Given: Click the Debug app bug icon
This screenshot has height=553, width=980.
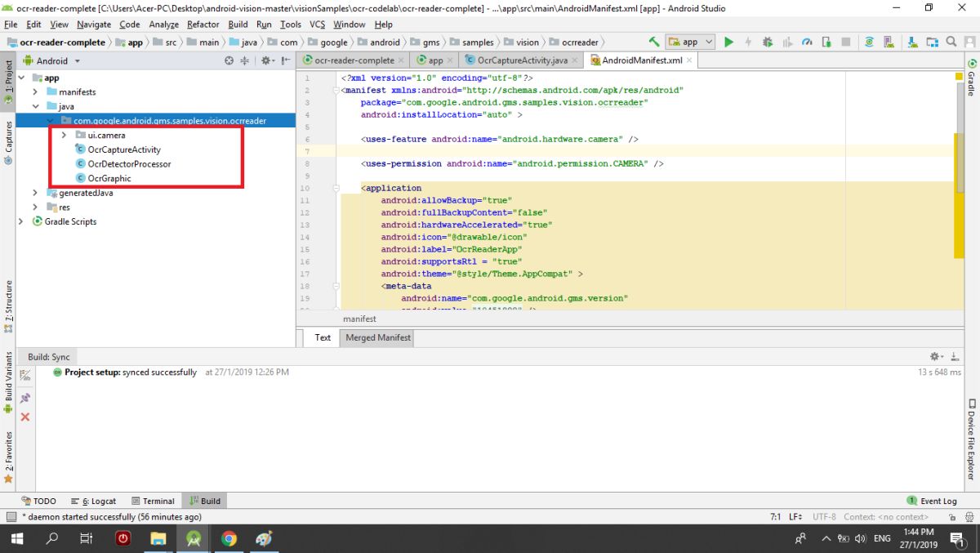Looking at the screenshot, I should (x=767, y=42).
